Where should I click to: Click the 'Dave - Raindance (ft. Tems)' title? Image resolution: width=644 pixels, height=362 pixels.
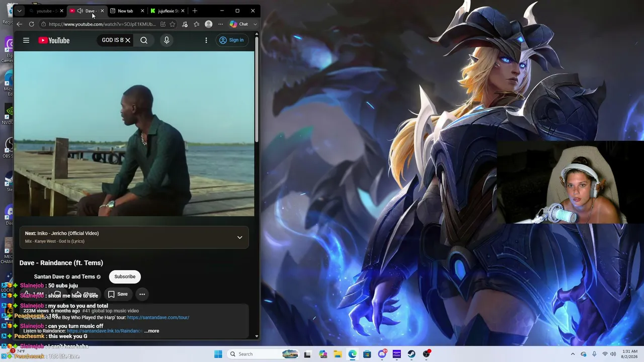pyautogui.click(x=61, y=263)
